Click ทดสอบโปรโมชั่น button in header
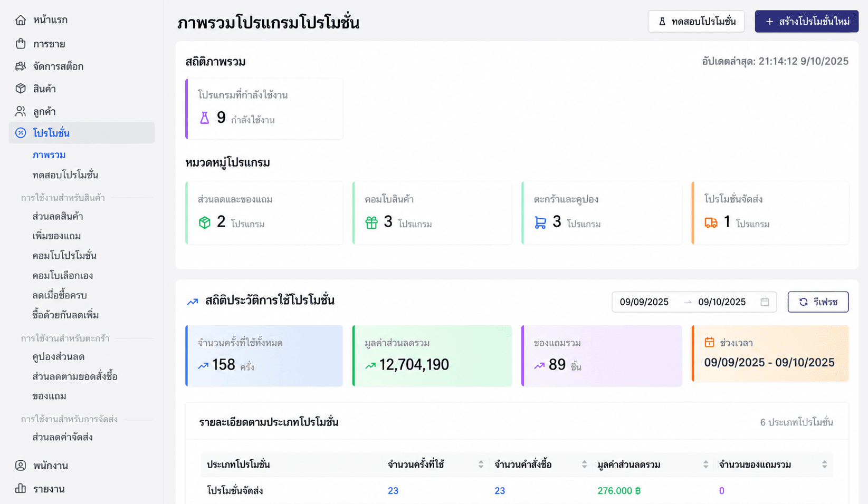Screen dimensions: 868x504 (x=696, y=22)
